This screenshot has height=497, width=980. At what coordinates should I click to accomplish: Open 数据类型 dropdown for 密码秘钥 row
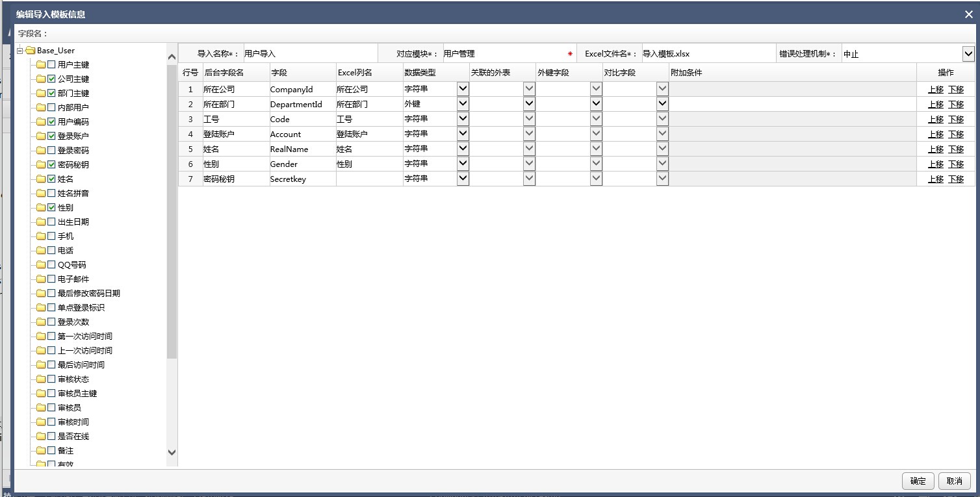tap(463, 179)
